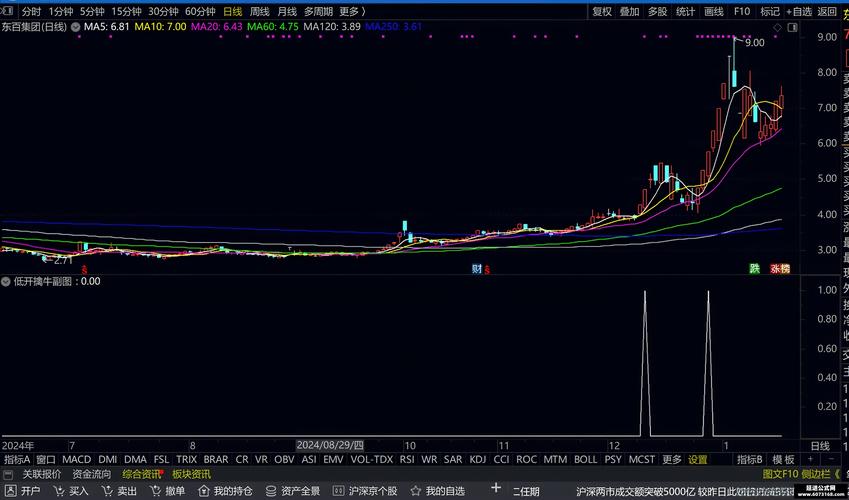Expand 更多 indicators list in bottom bar
The height and width of the screenshot is (500, 849).
(672, 460)
